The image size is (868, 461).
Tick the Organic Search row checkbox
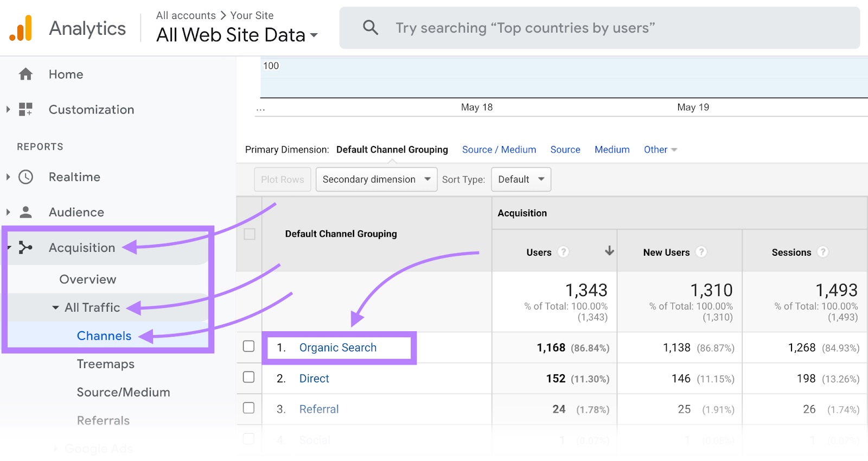pyautogui.click(x=249, y=346)
